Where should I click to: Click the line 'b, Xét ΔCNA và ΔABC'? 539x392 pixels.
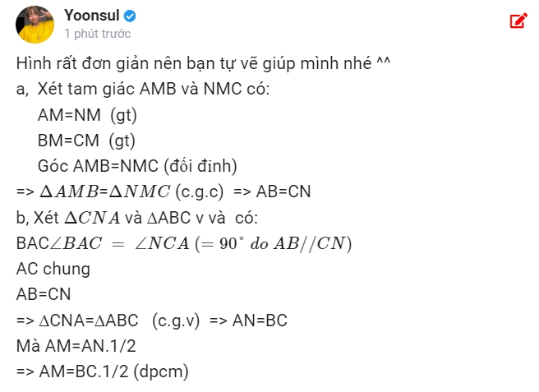(x=137, y=218)
